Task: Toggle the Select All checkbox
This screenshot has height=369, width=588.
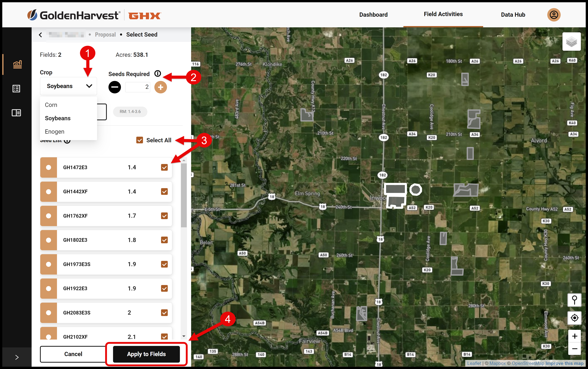Action: pos(140,140)
